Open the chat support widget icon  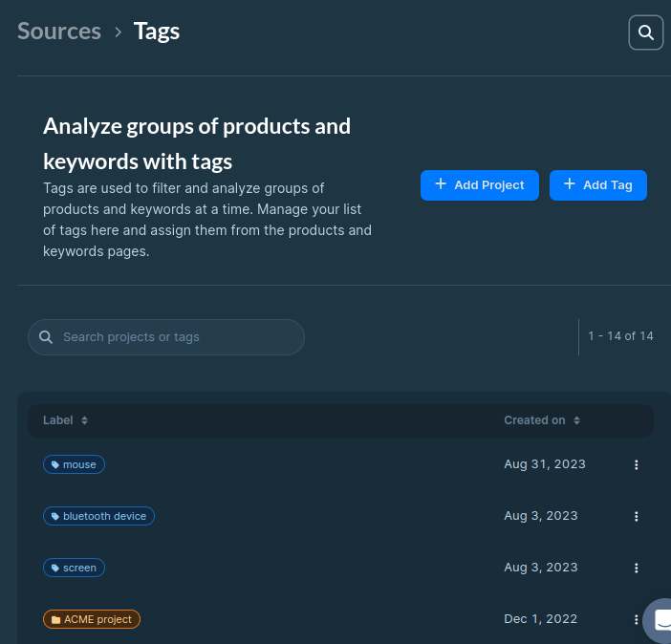pos(661,621)
